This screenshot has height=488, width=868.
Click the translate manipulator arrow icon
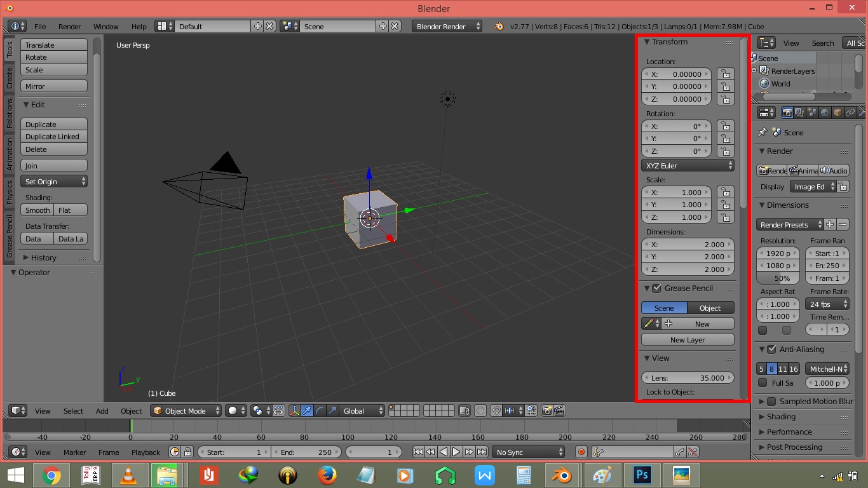(308, 410)
